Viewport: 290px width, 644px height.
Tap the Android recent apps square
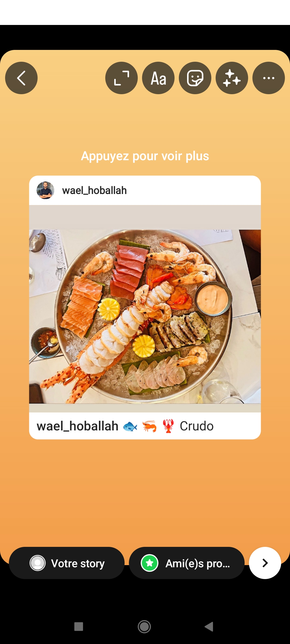tap(79, 627)
